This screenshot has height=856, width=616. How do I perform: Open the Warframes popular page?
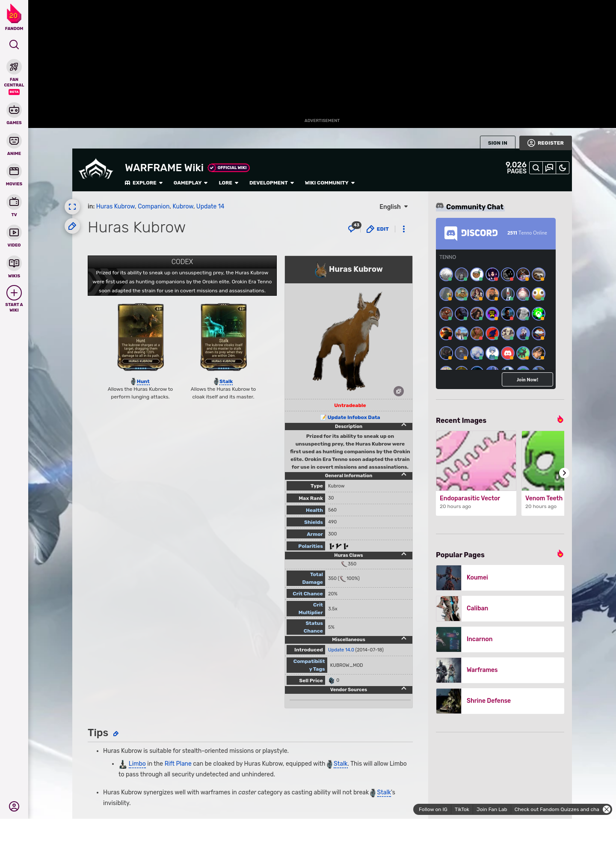500,670
